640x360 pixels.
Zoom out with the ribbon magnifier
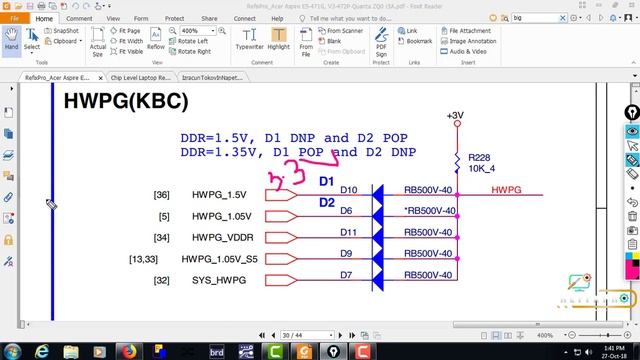pos(173,31)
